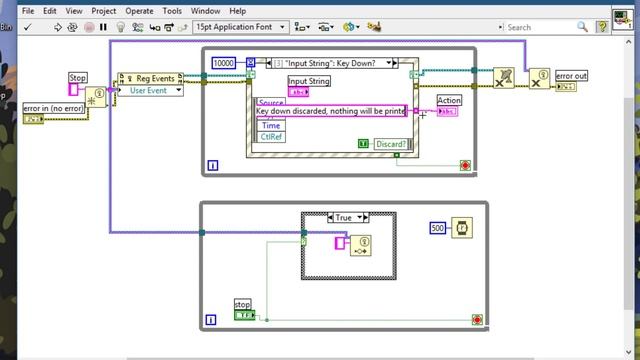Viewport: 640px width, 360px height.
Task: Click the CtlRef event data node
Action: [271, 137]
